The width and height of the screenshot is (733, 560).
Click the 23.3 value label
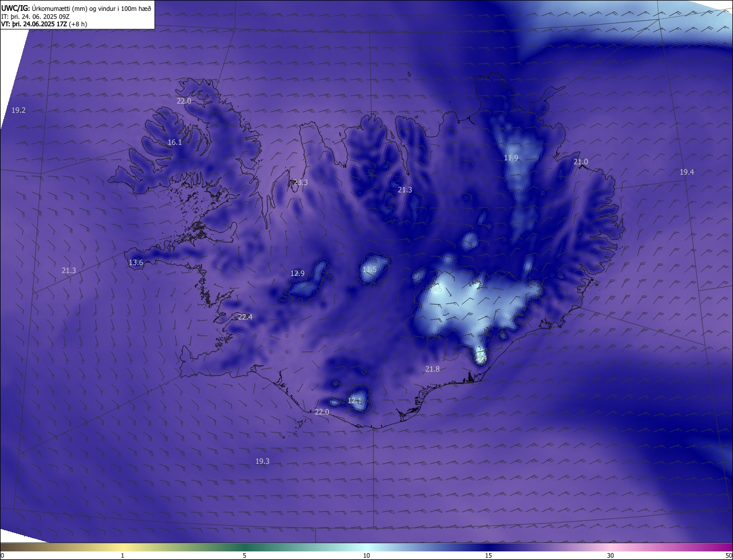301,183
